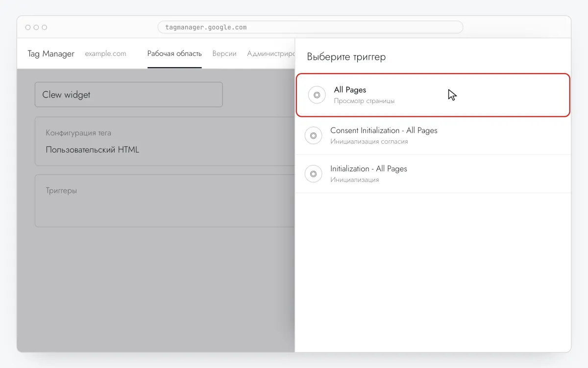Click the first browser window control dot
588x368 pixels.
click(28, 27)
